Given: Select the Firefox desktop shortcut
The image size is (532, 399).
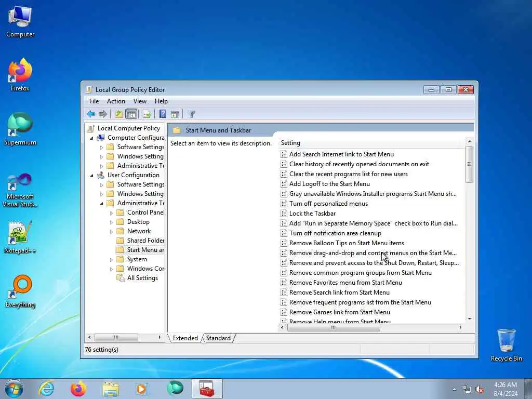Looking at the screenshot, I should tap(20, 75).
